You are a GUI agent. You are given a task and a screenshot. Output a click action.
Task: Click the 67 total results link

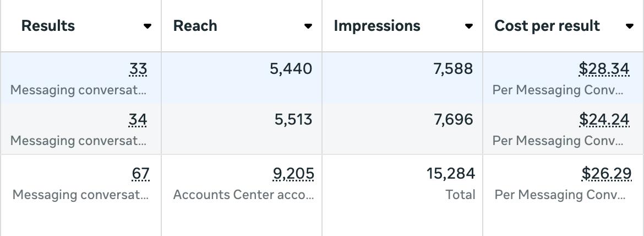(x=140, y=174)
